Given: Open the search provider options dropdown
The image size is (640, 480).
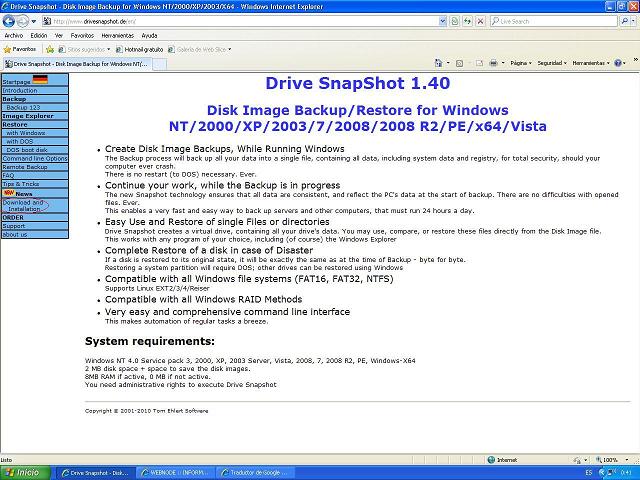Looking at the screenshot, I should 633,21.
